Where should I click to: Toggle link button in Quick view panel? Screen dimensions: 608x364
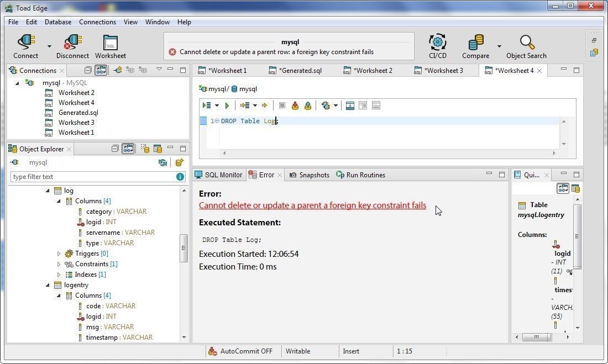click(563, 188)
